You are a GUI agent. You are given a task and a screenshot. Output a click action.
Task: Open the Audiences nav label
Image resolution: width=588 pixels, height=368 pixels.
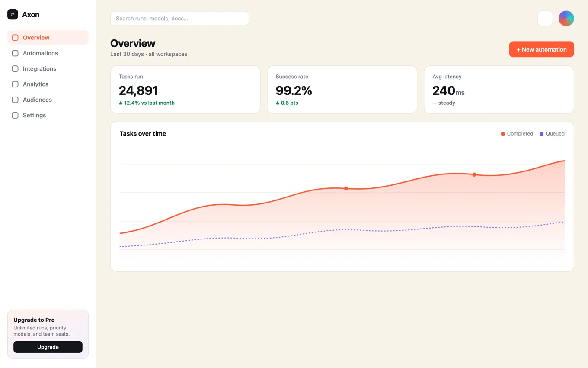37,100
